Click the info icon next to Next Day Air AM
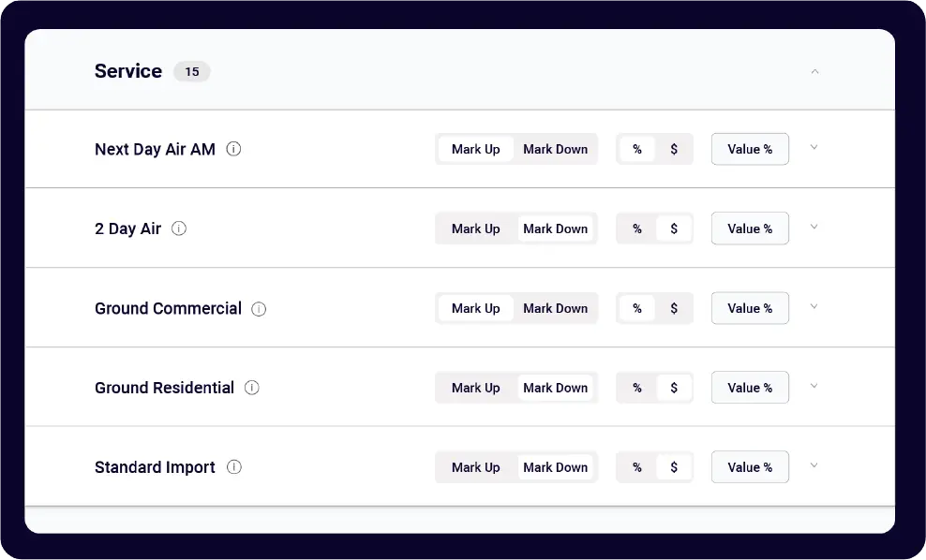 point(233,149)
